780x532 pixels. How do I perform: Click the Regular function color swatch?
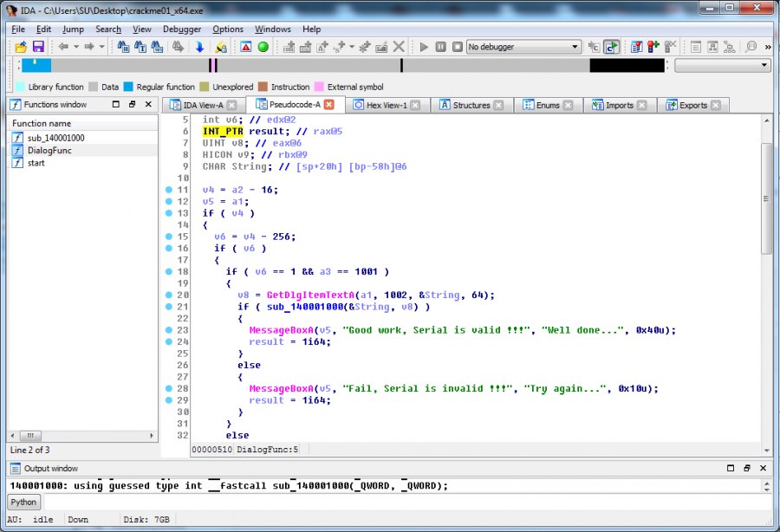click(x=128, y=87)
